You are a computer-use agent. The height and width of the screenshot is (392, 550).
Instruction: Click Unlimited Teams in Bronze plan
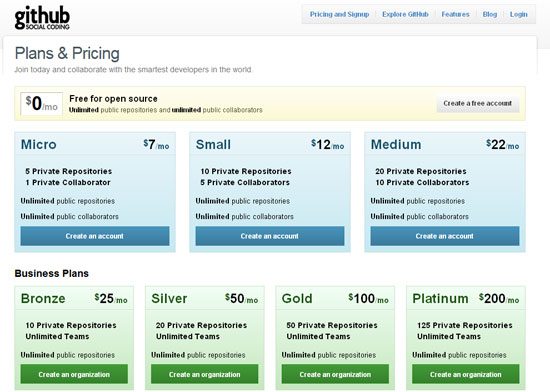coord(57,337)
